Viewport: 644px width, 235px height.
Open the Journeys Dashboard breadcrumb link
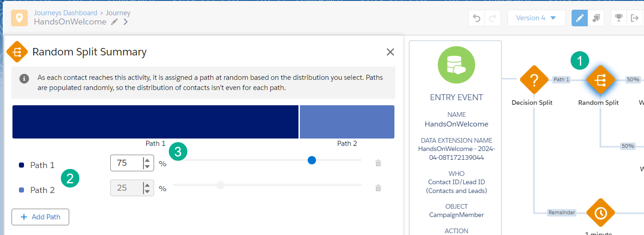[66, 13]
